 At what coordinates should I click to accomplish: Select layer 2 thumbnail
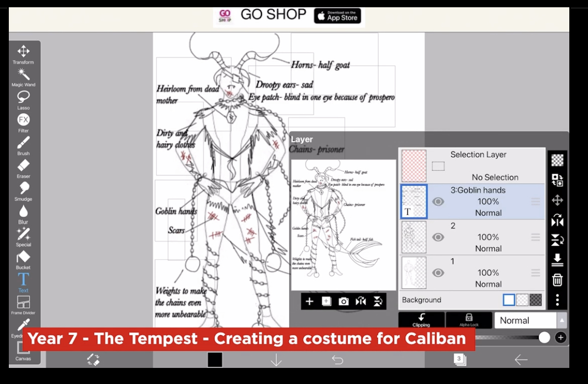point(414,237)
